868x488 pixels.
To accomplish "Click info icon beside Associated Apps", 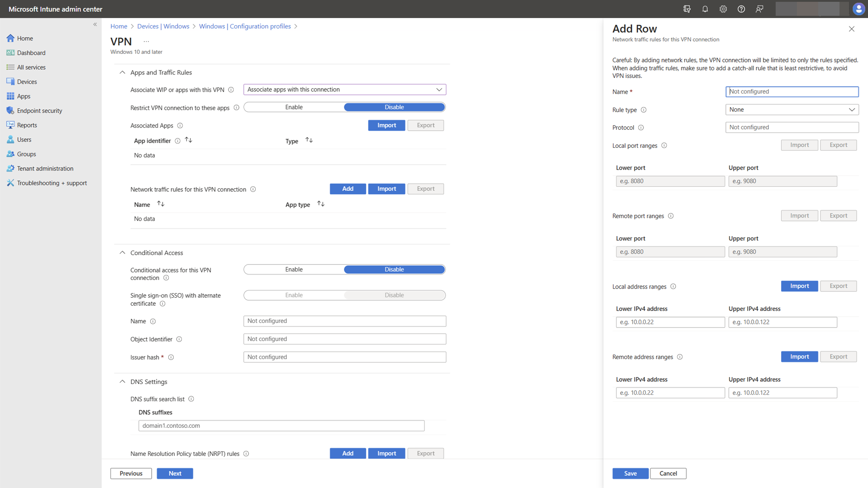I will pyautogui.click(x=180, y=126).
